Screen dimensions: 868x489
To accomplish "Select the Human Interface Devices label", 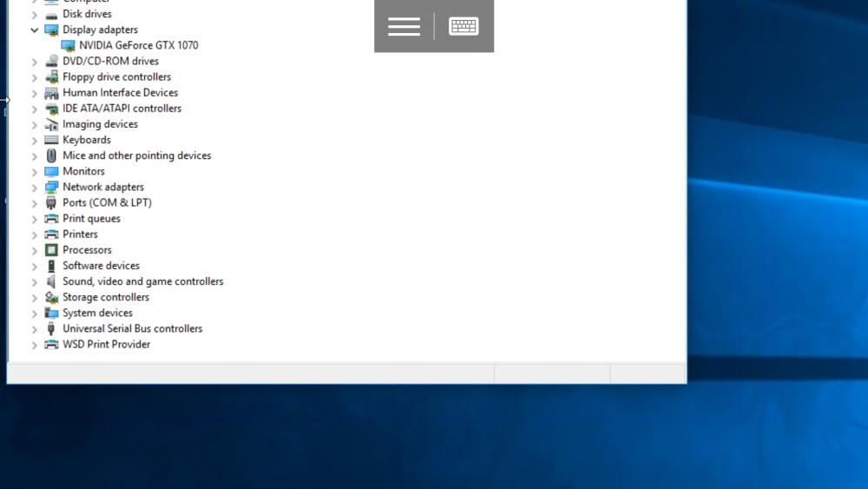I will coord(120,92).
